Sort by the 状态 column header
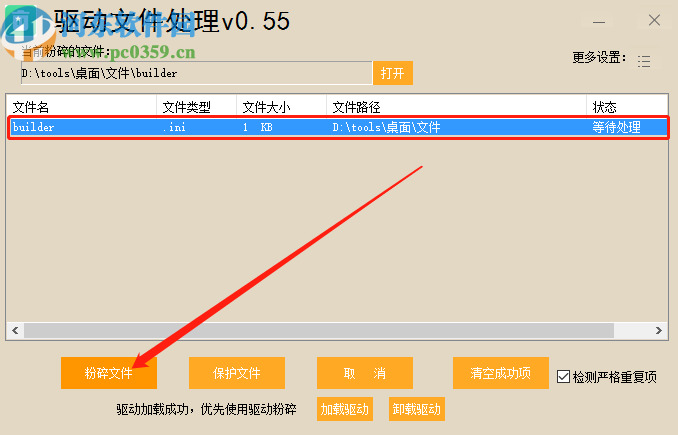This screenshot has width=678, height=435. pyautogui.click(x=627, y=107)
